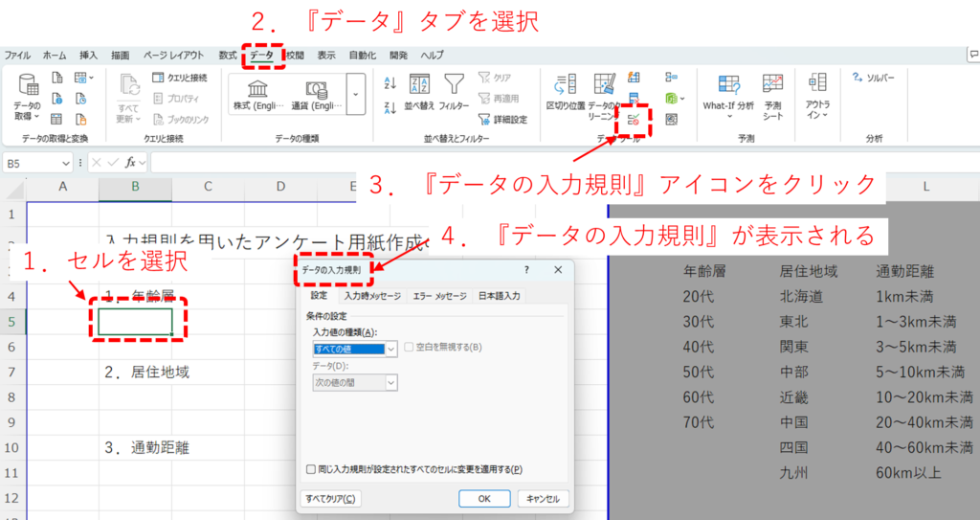Open the 予測シート (Forecast Sheet) icon
The height and width of the screenshot is (520, 980).
point(772,94)
